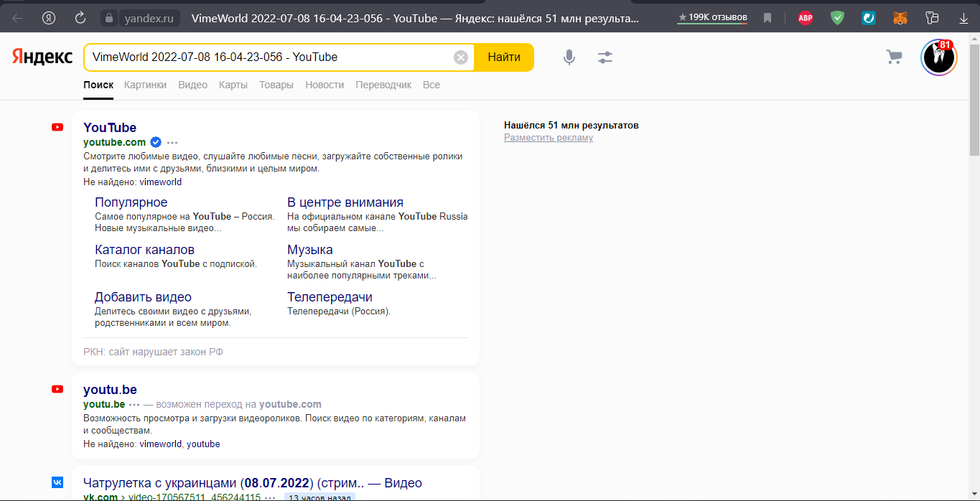The width and height of the screenshot is (980, 501).
Task: Open the youtu.be result title
Action: 110,390
